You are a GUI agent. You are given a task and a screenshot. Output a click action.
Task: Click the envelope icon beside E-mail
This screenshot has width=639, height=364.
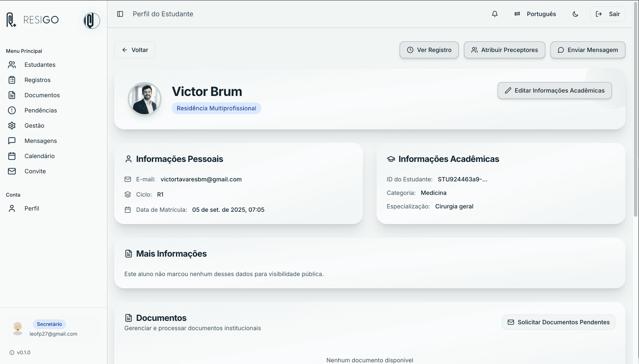(x=128, y=179)
